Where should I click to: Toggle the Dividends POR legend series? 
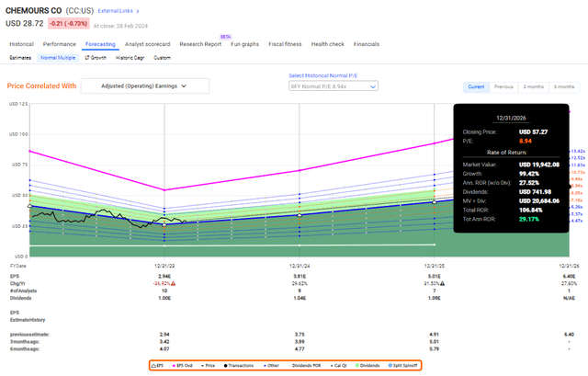point(304,366)
